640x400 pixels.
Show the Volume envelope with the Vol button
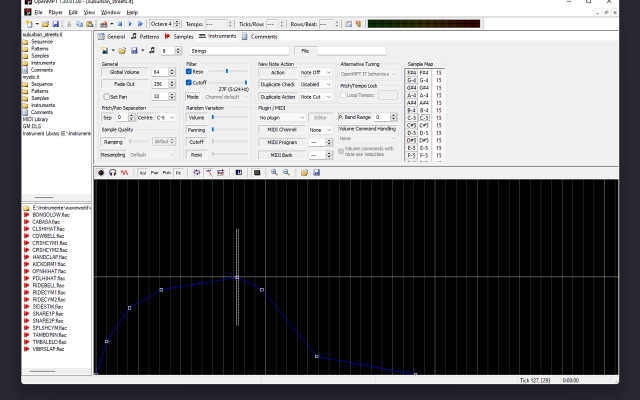pos(143,173)
